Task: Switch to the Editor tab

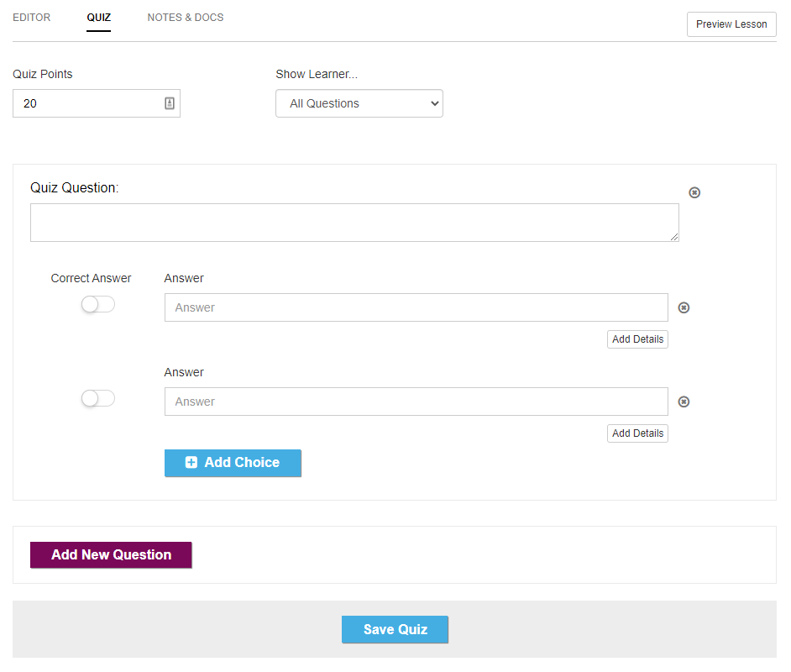Action: click(x=32, y=17)
